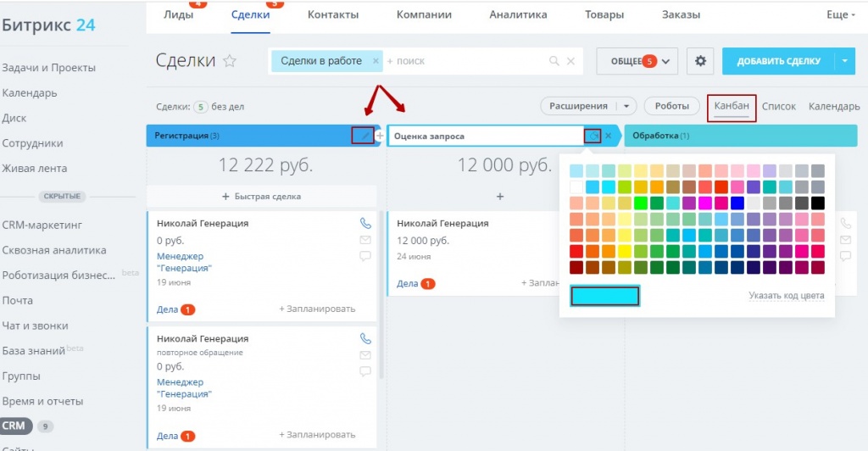Open the Лиды tab
This screenshot has width=868, height=451.
[x=178, y=15]
